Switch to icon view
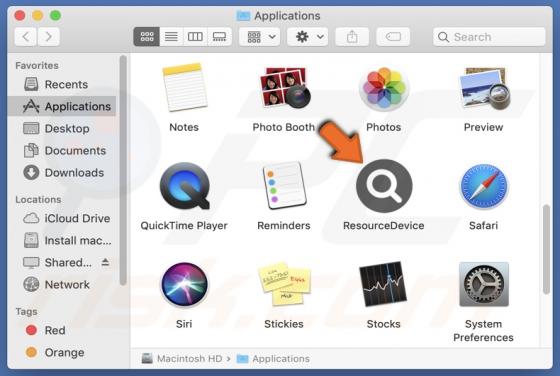560x376 pixels. point(147,36)
